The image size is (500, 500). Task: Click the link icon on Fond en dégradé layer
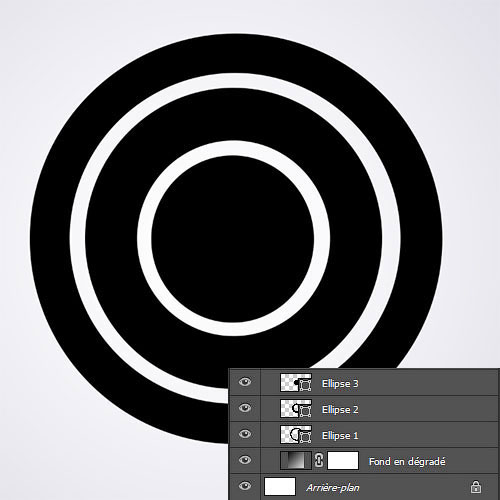pyautogui.click(x=319, y=460)
